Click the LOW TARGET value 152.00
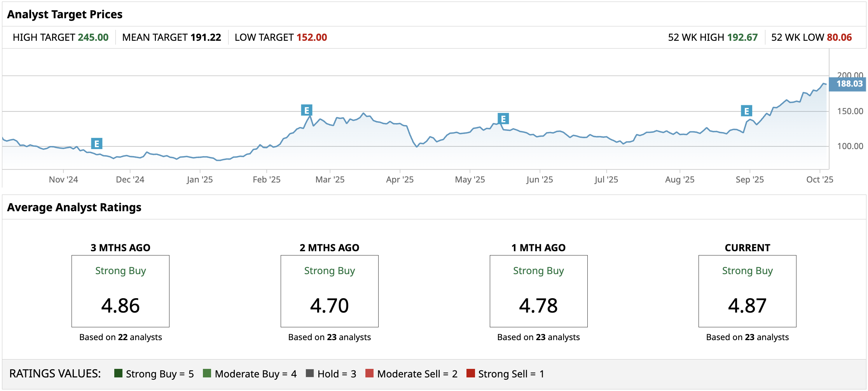Image resolution: width=868 pixels, height=391 pixels. (312, 37)
